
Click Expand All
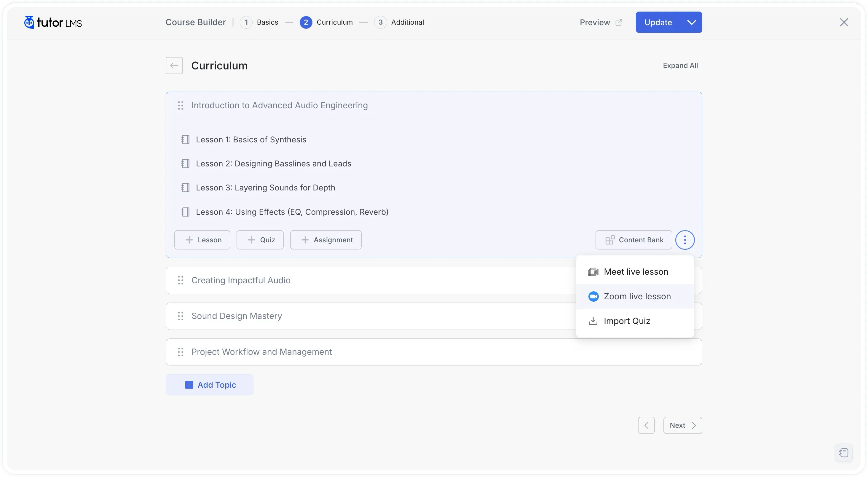coord(680,65)
